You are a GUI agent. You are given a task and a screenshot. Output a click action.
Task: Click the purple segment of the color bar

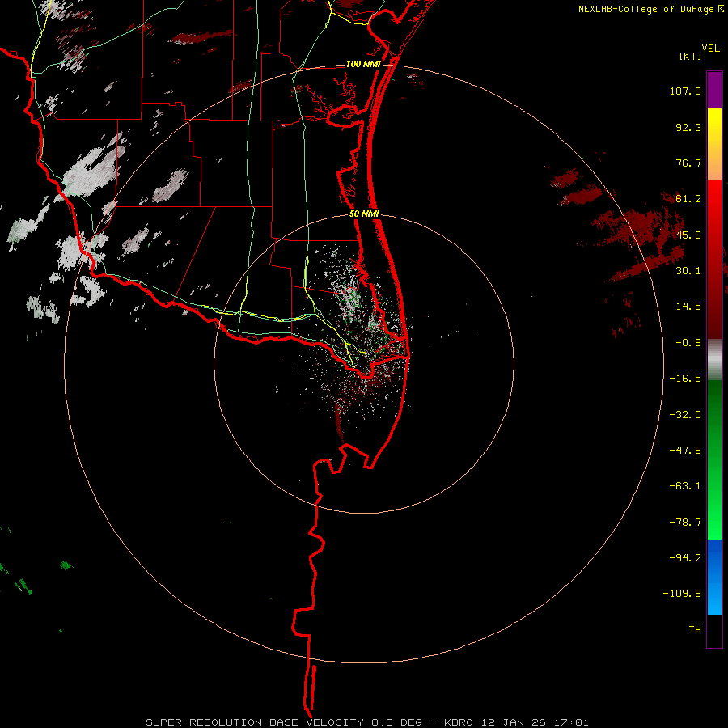[x=714, y=91]
